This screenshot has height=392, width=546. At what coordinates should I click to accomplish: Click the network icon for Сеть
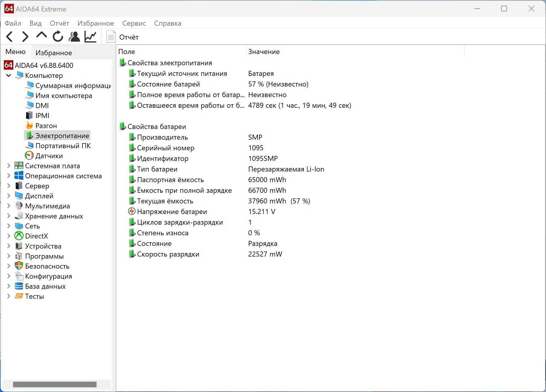click(19, 226)
